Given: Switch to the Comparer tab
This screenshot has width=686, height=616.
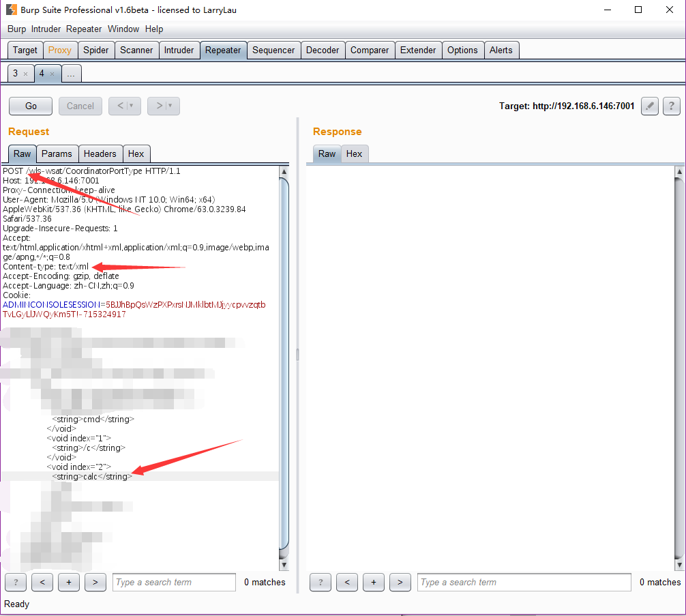Looking at the screenshot, I should click(370, 50).
